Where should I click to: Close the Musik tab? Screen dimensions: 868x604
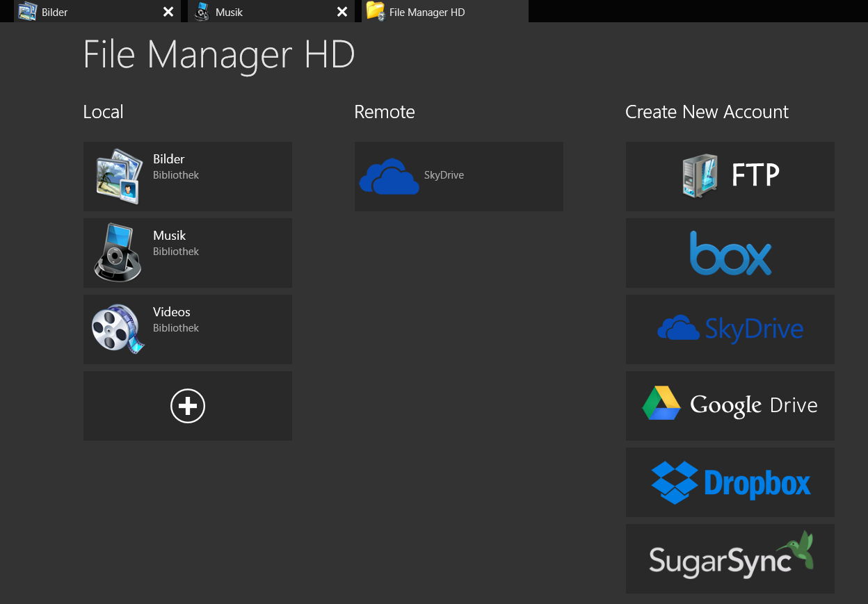tap(342, 12)
